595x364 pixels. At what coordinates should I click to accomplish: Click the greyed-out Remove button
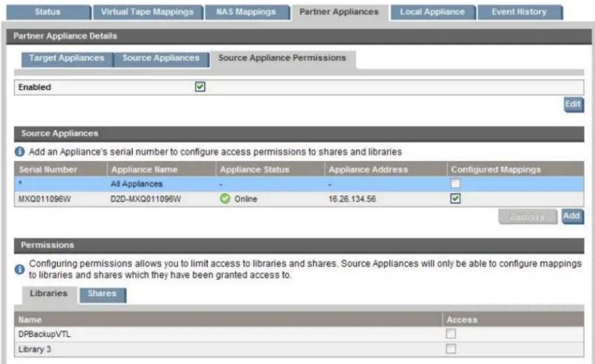point(527,216)
